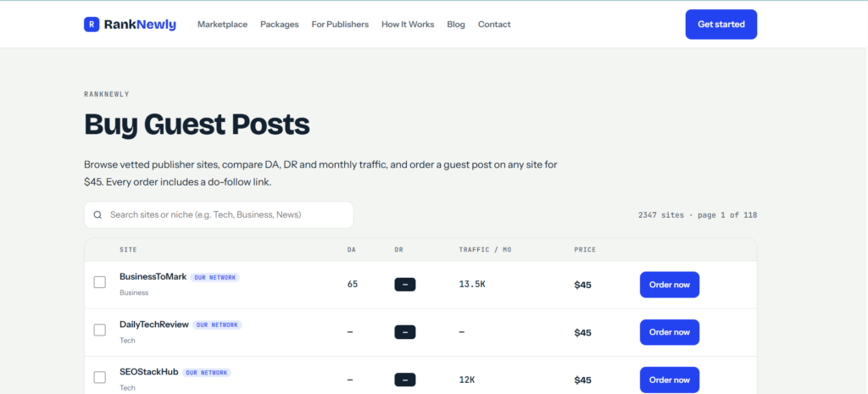Click the BusinessToMark site name
Image resolution: width=868 pixels, height=394 pixels.
153,277
